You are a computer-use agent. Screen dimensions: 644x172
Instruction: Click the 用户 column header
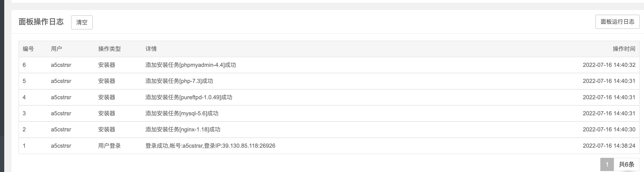(56, 49)
